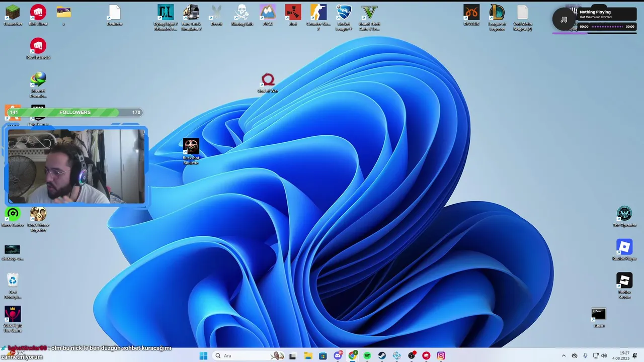Viewport: 644px width, 362px height.
Task: Click the Ara search box in taskbar
Action: [249, 355]
